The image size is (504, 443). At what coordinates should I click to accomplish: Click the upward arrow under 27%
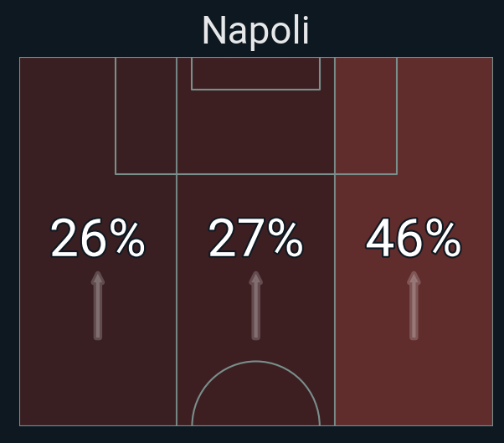(255, 306)
